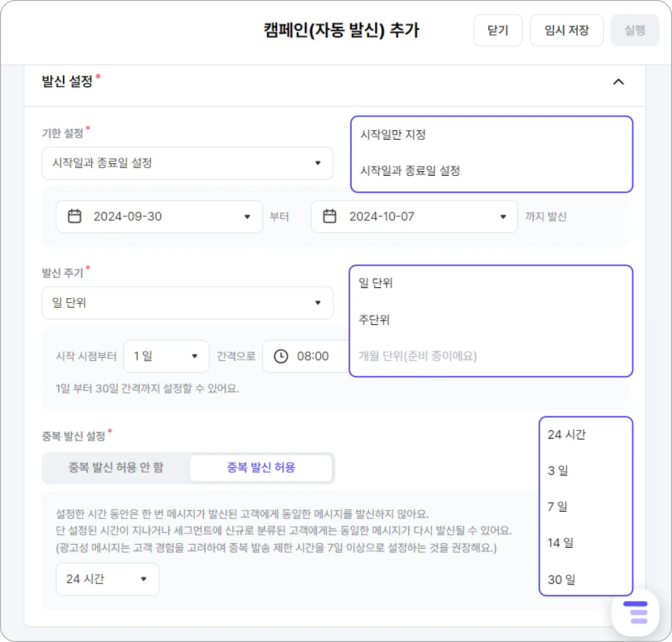Viewport: 672px width, 642px height.
Task: Pick 7 일 from the duration list
Action: pos(557,506)
